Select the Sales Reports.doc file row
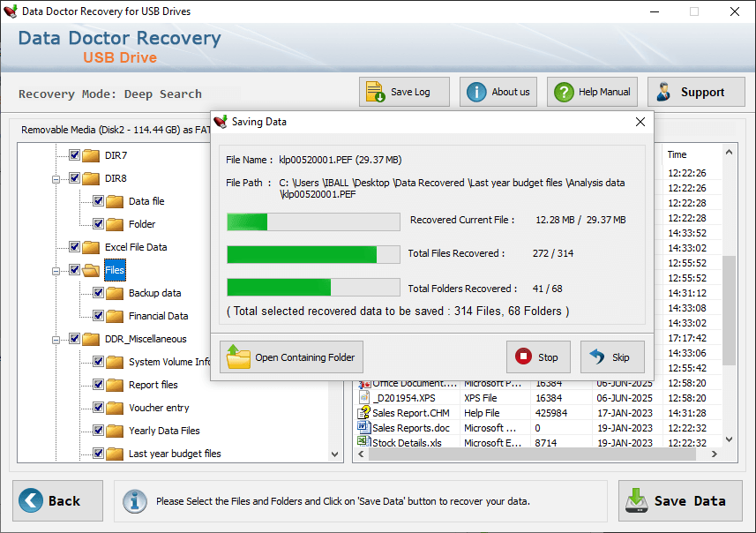Screen dimensions: 756x533 (x=539, y=428)
